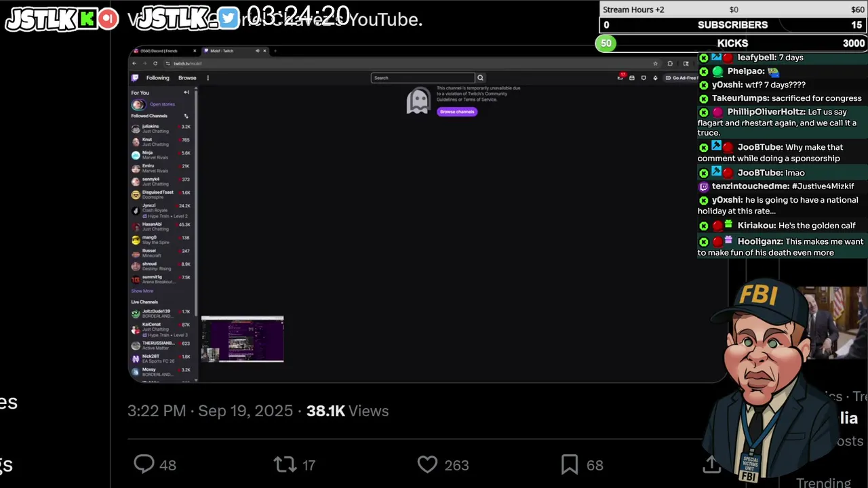Open the KaiCenat live channel
The height and width of the screenshot is (488, 868).
pos(161,329)
